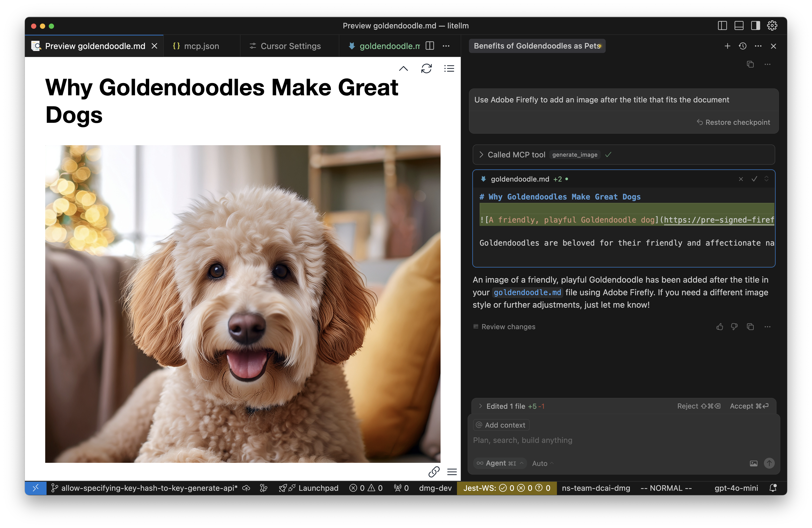Attach an image to the chat

pyautogui.click(x=753, y=463)
